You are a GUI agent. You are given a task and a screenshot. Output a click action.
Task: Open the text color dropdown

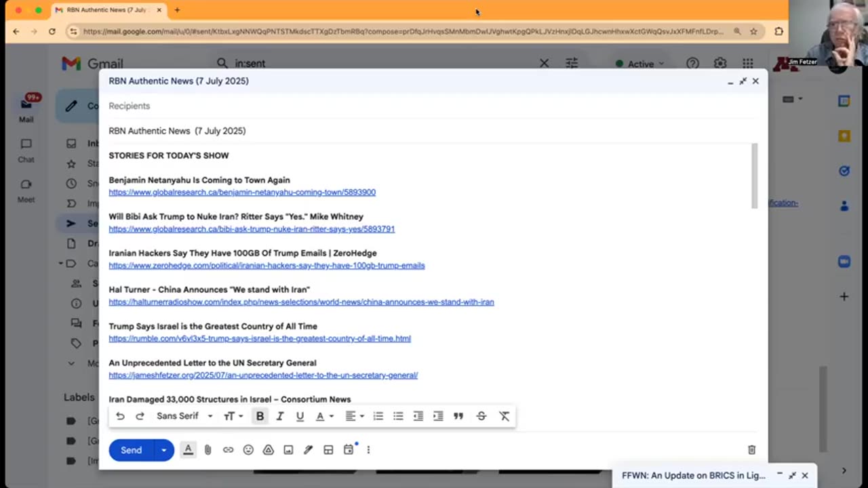pos(325,416)
